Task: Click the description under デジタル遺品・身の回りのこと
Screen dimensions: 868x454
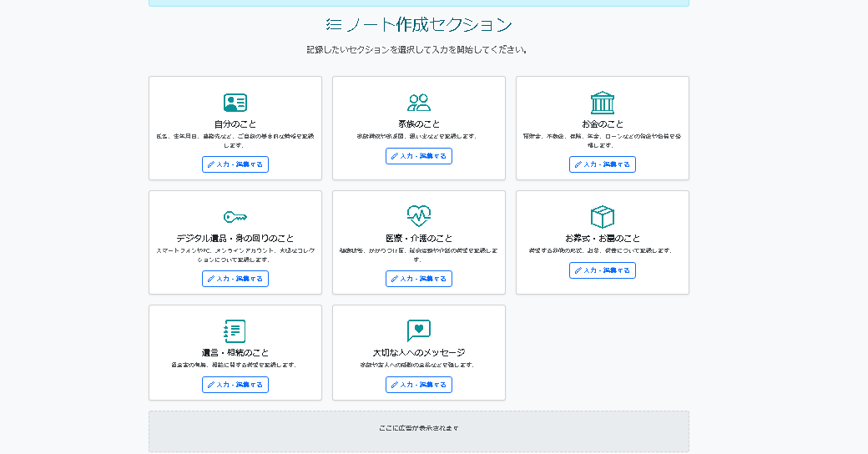Action: point(235,255)
